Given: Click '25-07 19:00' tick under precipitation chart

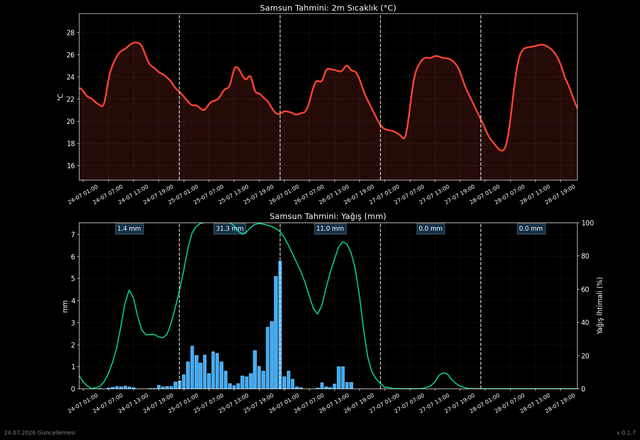Looking at the screenshot, I should 258,404.
